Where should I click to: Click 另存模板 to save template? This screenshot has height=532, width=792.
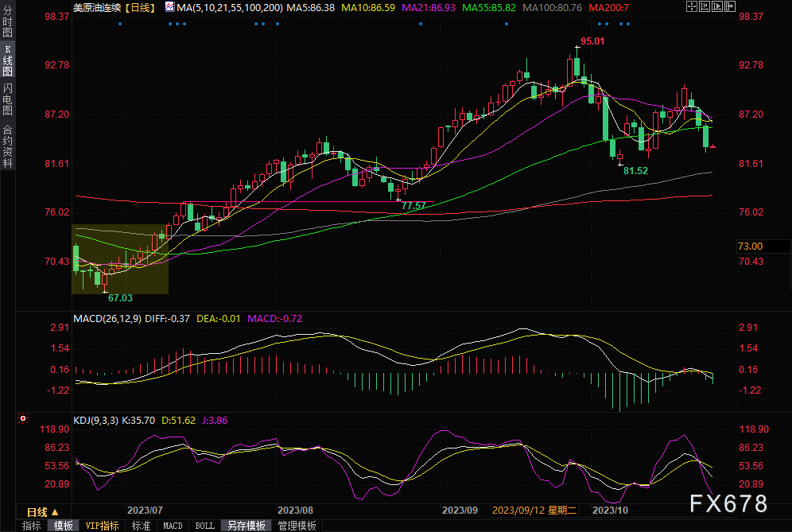tap(246, 526)
